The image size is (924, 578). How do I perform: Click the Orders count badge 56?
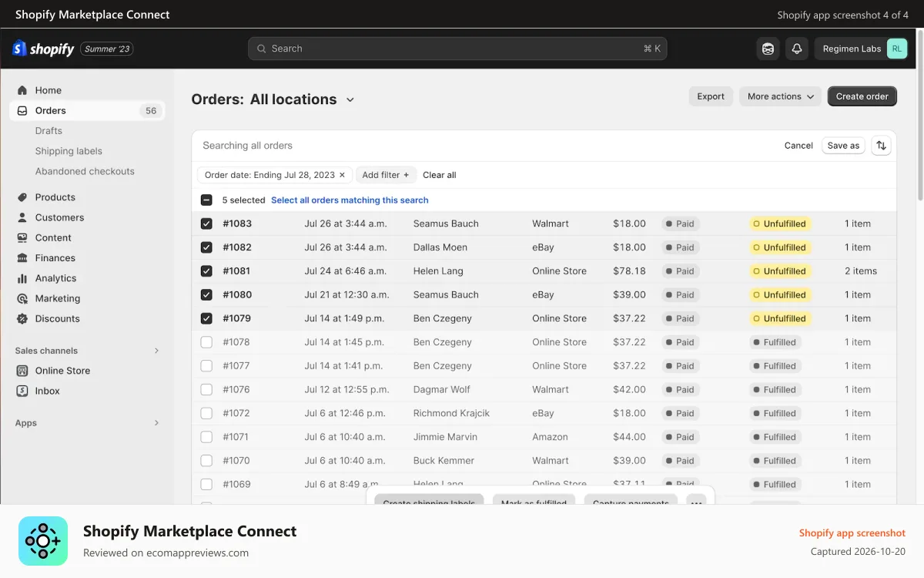151,111
